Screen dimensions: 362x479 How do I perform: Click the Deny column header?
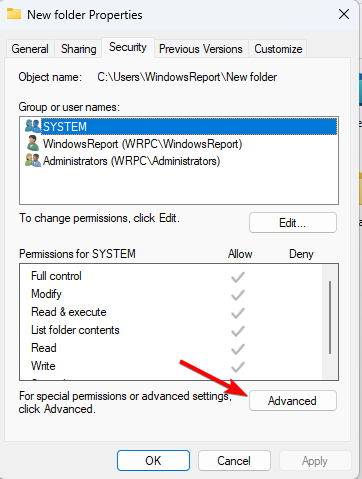tap(301, 254)
